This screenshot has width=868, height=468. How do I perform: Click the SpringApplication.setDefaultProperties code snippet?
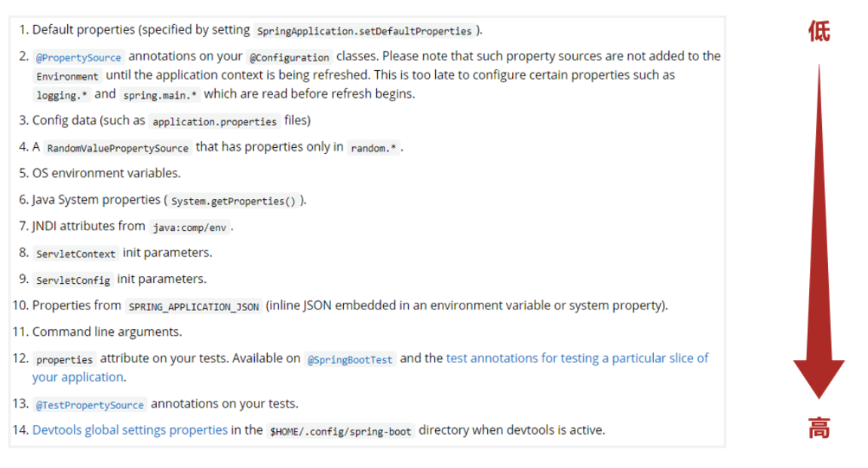coord(364,32)
